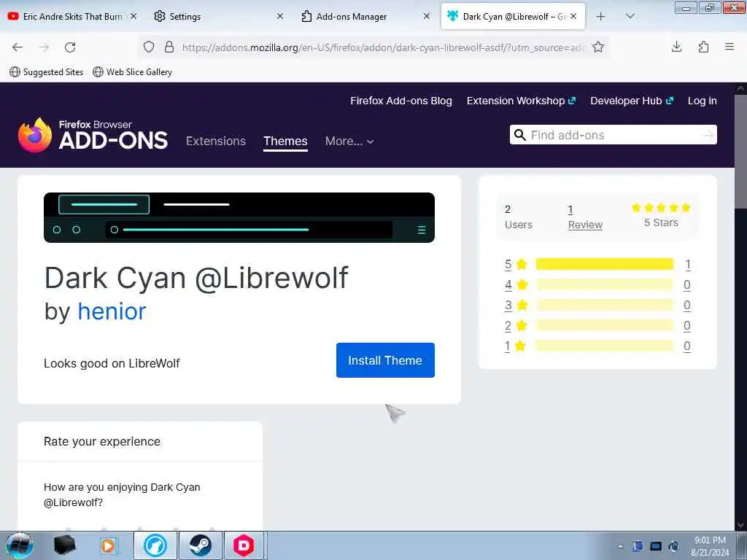
Task: Bookmark this page with the star icon
Action: click(598, 47)
